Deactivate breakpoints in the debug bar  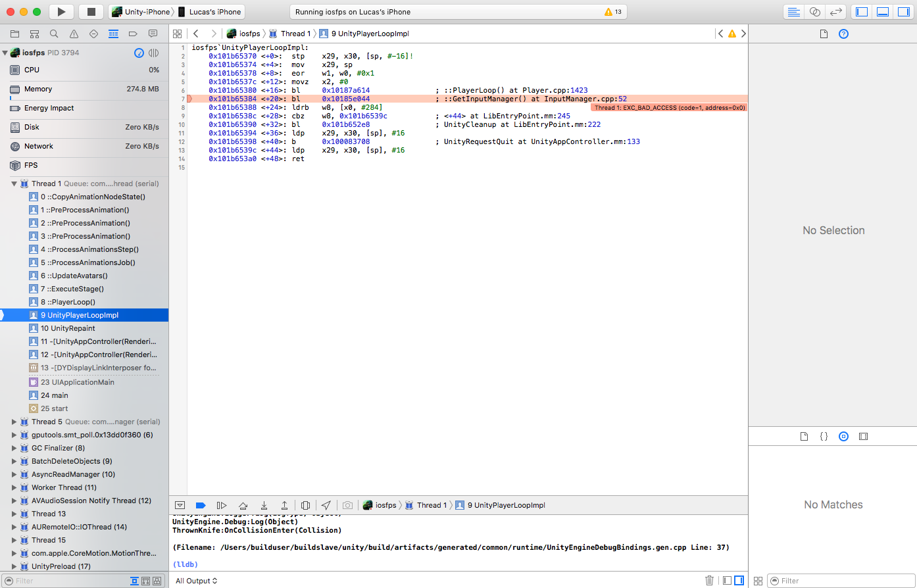201,505
